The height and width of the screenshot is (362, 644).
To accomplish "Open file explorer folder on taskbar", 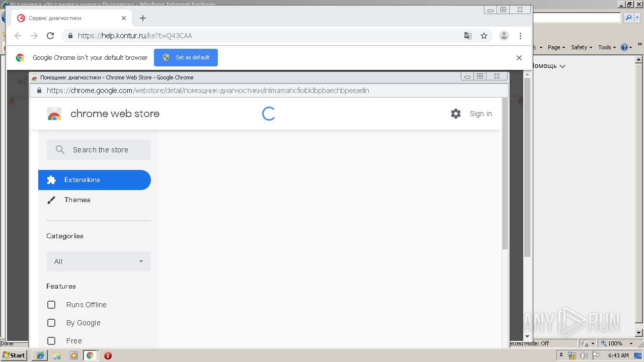I will point(57,355).
